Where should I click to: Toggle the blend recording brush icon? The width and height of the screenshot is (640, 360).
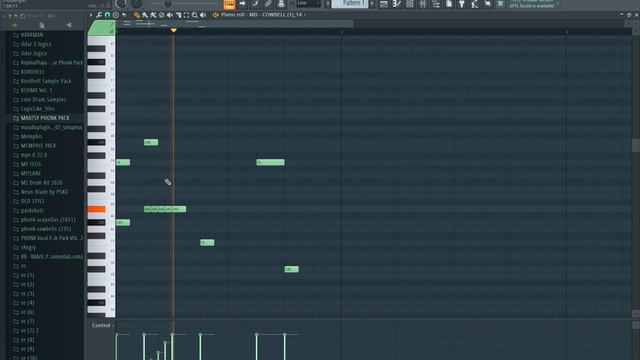pos(255,4)
